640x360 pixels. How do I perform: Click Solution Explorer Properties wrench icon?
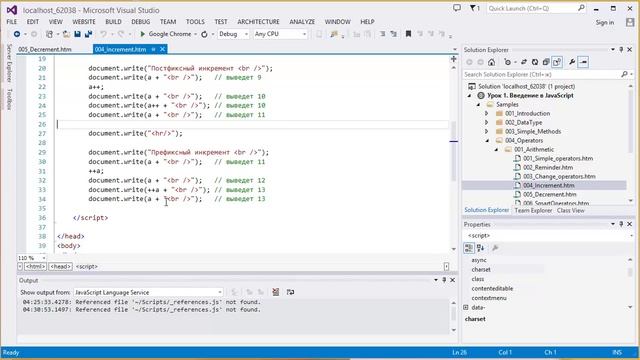click(572, 62)
